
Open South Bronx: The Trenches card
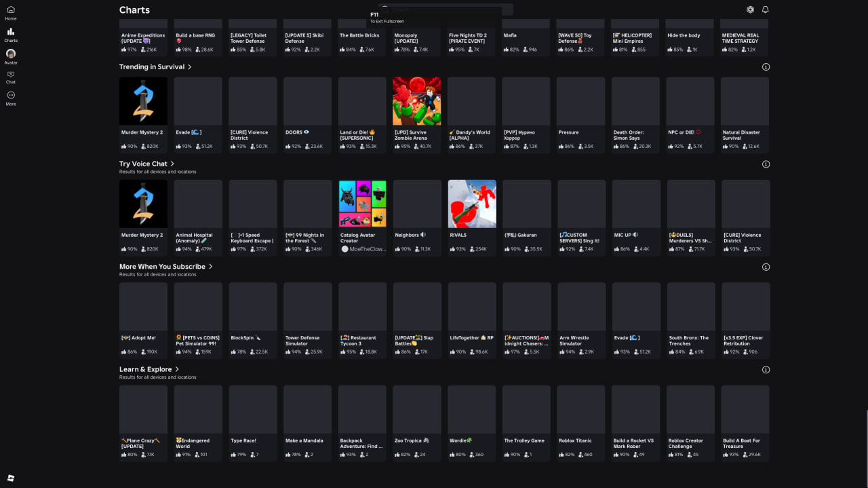click(x=691, y=320)
